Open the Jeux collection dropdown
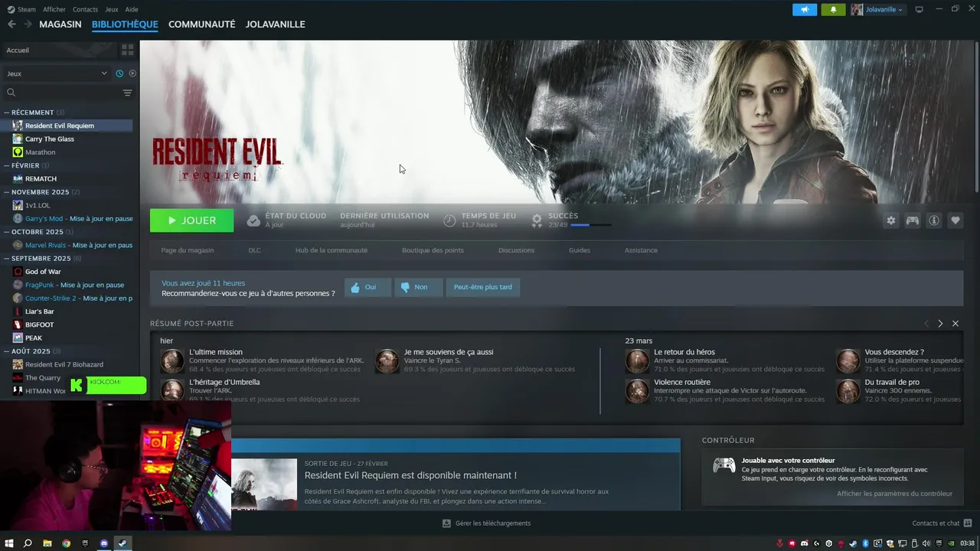Viewport: 980px width, 551px height. 57,73
